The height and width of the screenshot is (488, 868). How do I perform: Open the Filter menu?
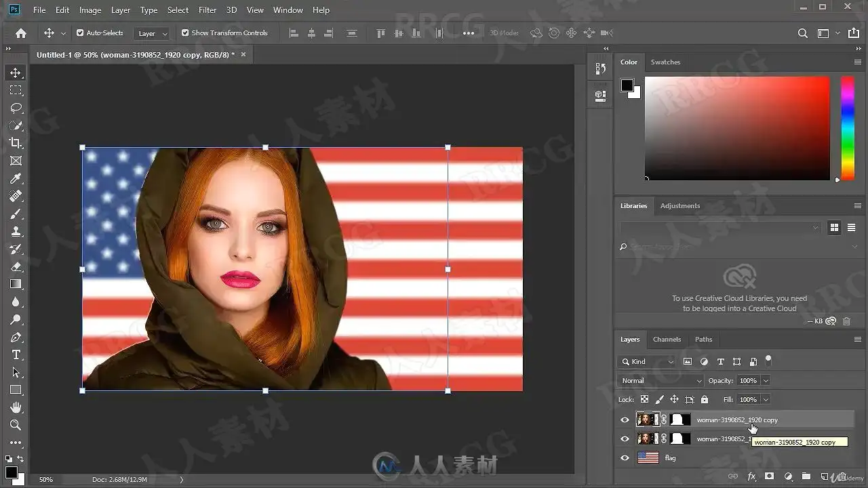[208, 10]
